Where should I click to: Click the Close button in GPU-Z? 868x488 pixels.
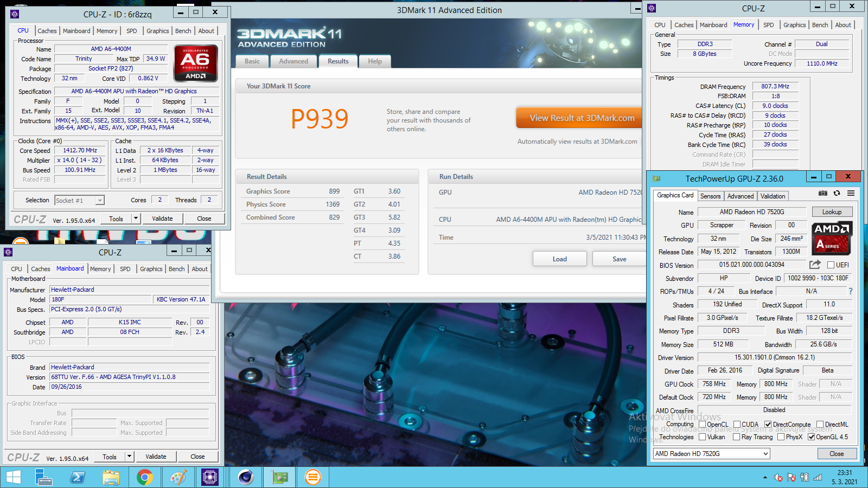coord(837,454)
